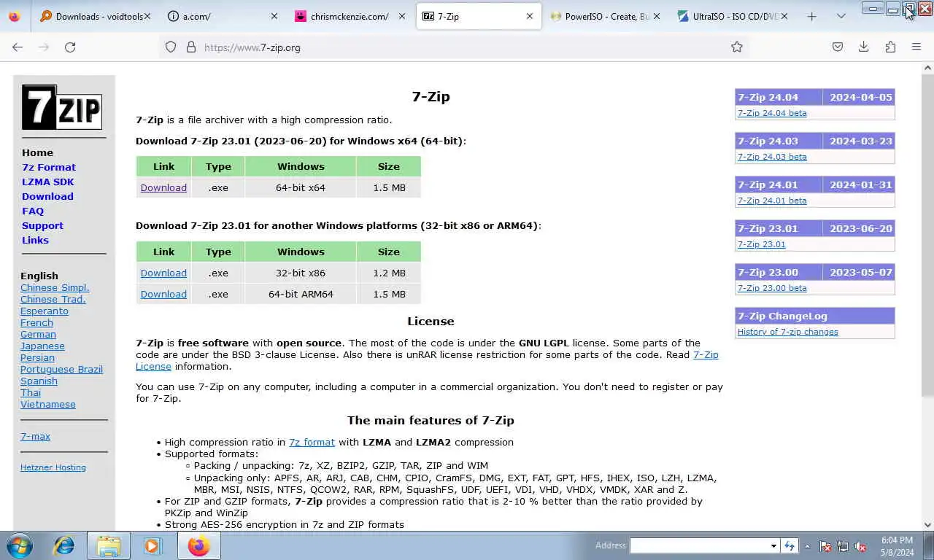Switch to the PowerISO tab
934x560 pixels.
pos(606,16)
